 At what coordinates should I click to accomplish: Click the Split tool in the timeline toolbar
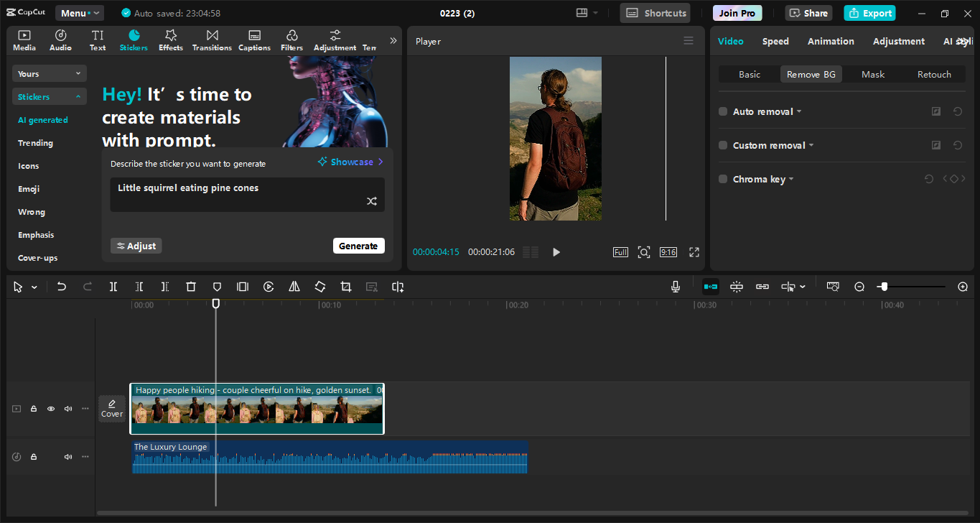pyautogui.click(x=113, y=286)
